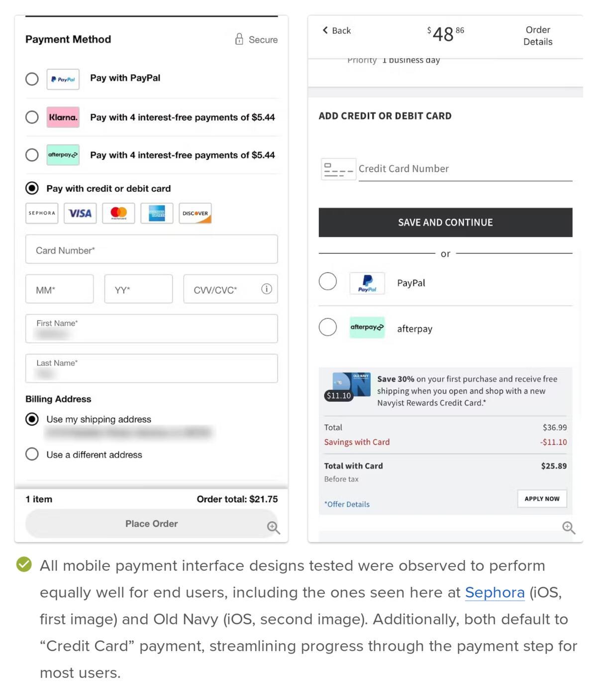This screenshot has width=597, height=700.
Task: Open Order Details in header
Action: (x=538, y=36)
